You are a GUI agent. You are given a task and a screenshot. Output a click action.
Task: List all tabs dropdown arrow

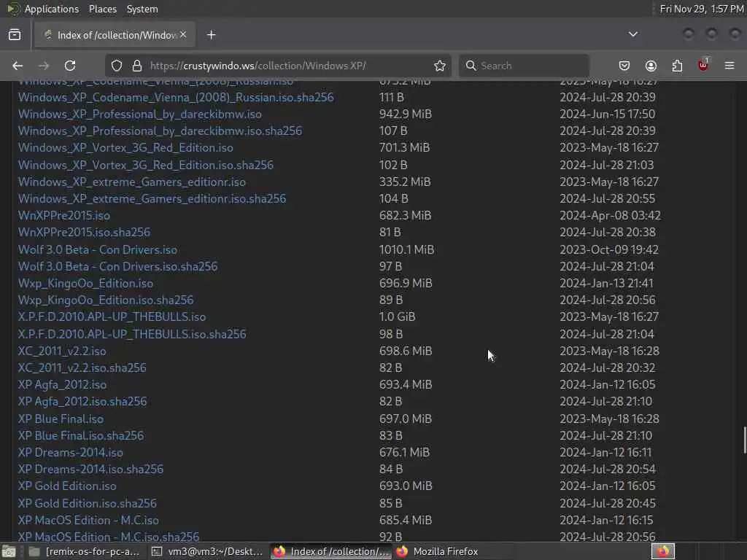tap(633, 34)
